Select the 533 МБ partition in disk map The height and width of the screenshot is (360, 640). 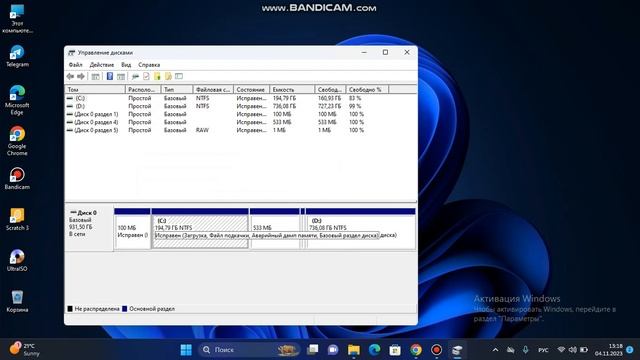[275, 228]
